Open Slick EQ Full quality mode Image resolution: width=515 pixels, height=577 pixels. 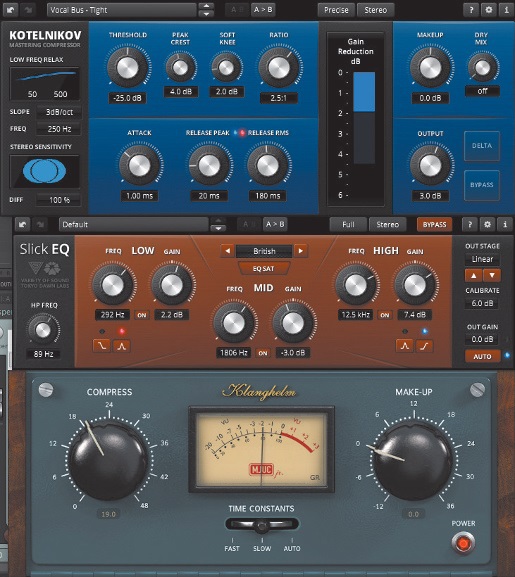coord(348,224)
